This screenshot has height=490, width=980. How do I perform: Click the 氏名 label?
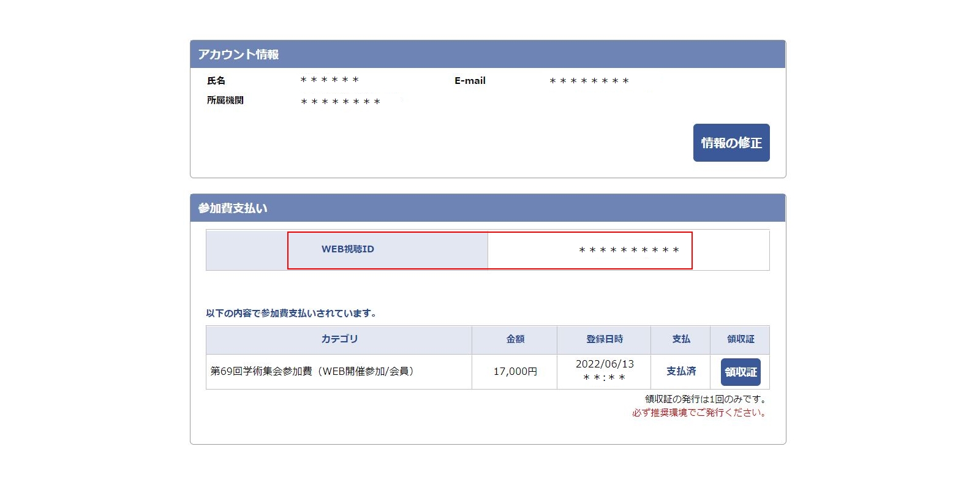click(x=216, y=81)
